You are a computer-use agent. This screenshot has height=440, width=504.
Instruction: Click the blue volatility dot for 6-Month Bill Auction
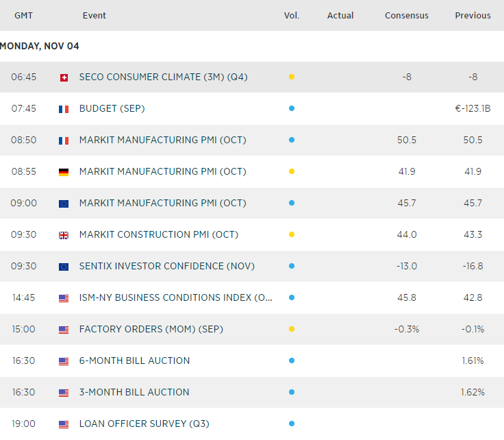(x=292, y=361)
